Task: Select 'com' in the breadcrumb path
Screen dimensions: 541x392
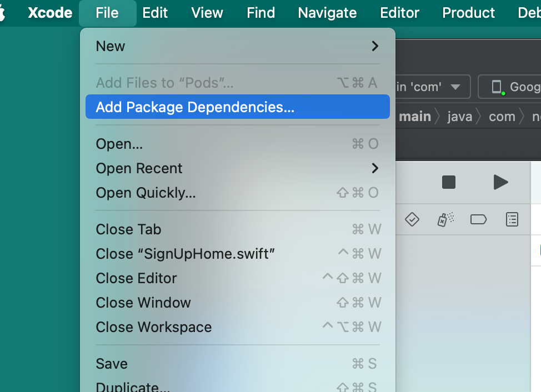Action: click(502, 117)
